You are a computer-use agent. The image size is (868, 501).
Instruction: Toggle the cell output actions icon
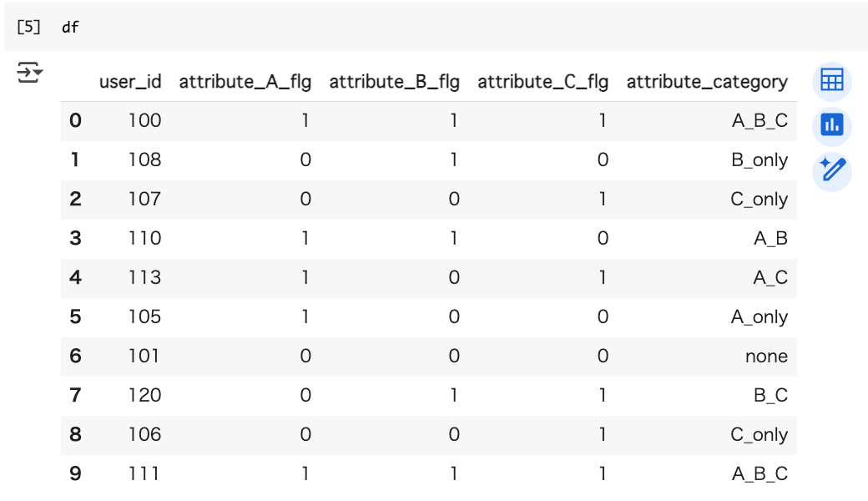tap(29, 73)
